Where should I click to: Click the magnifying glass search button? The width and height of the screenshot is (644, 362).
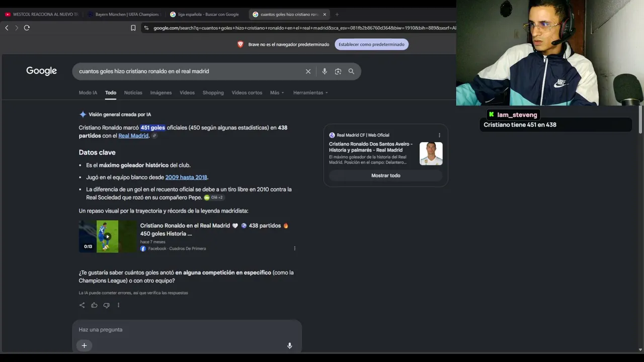[x=351, y=71]
